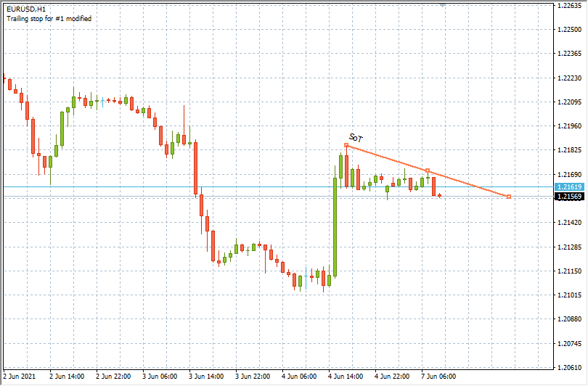The height and width of the screenshot is (386, 588).
Task: Click the '7 Jun 06:00' time axis label
Action: click(x=439, y=377)
